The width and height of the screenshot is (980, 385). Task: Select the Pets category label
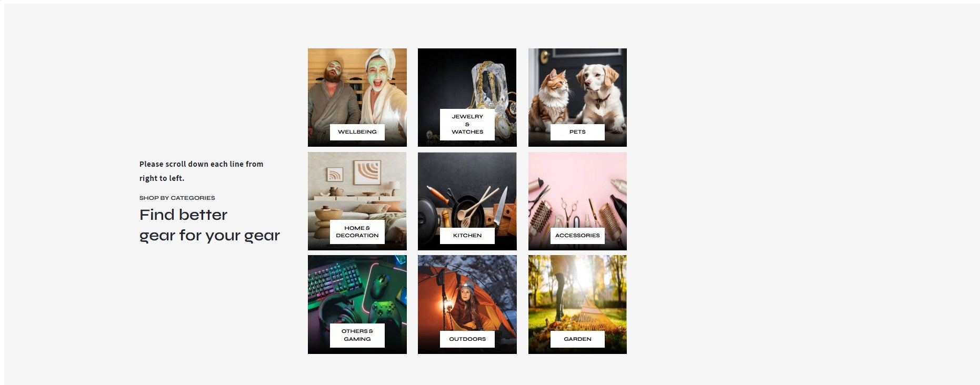click(577, 132)
